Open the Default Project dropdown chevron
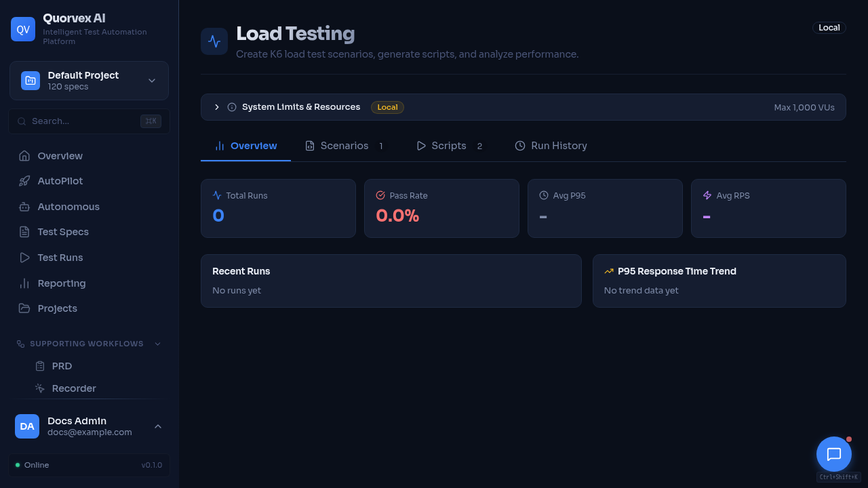Image resolution: width=868 pixels, height=488 pixels. point(152,81)
